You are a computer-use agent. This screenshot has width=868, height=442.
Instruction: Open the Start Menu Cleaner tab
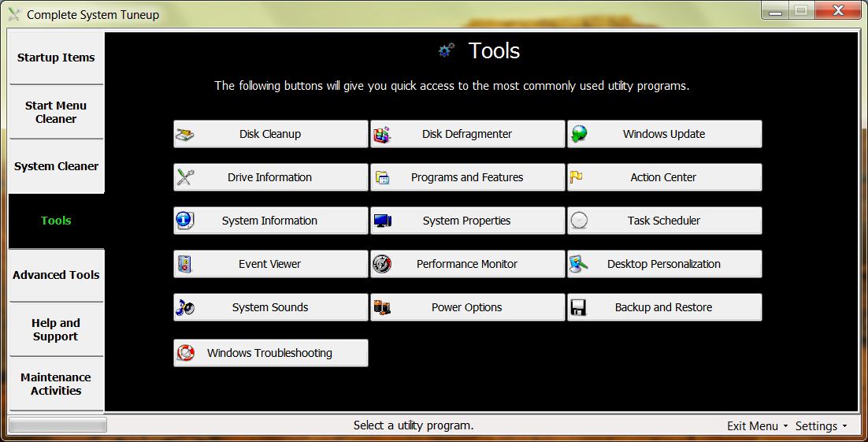pyautogui.click(x=56, y=112)
